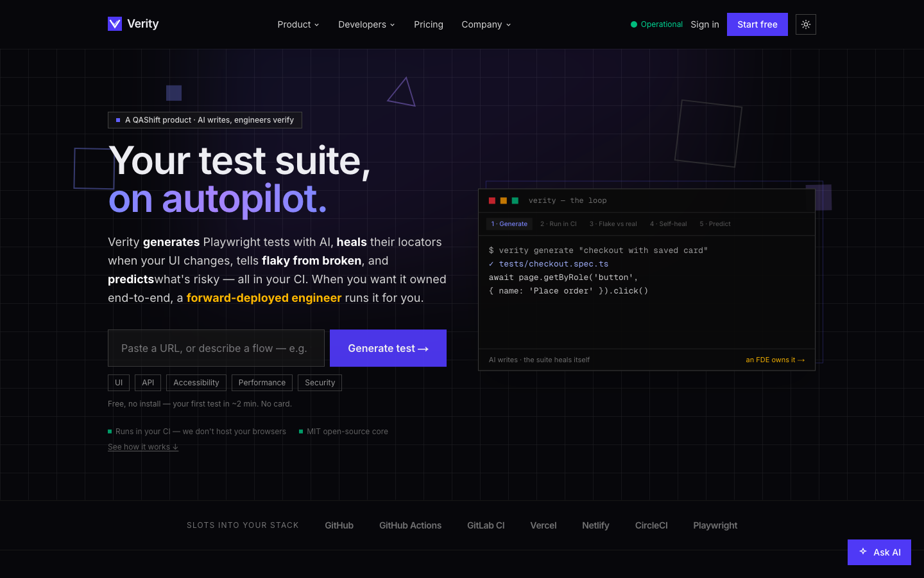This screenshot has height=578, width=924.
Task: Select the 4 · Self-heal tab
Action: pos(668,224)
